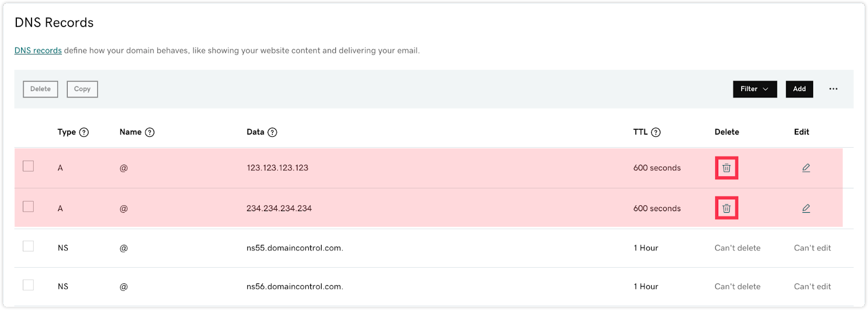The width and height of the screenshot is (868, 310).
Task: Open the Name column help icon
Action: [150, 132]
